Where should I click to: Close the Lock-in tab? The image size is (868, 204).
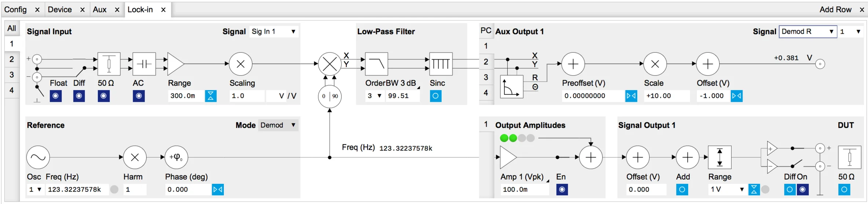pyautogui.click(x=163, y=10)
